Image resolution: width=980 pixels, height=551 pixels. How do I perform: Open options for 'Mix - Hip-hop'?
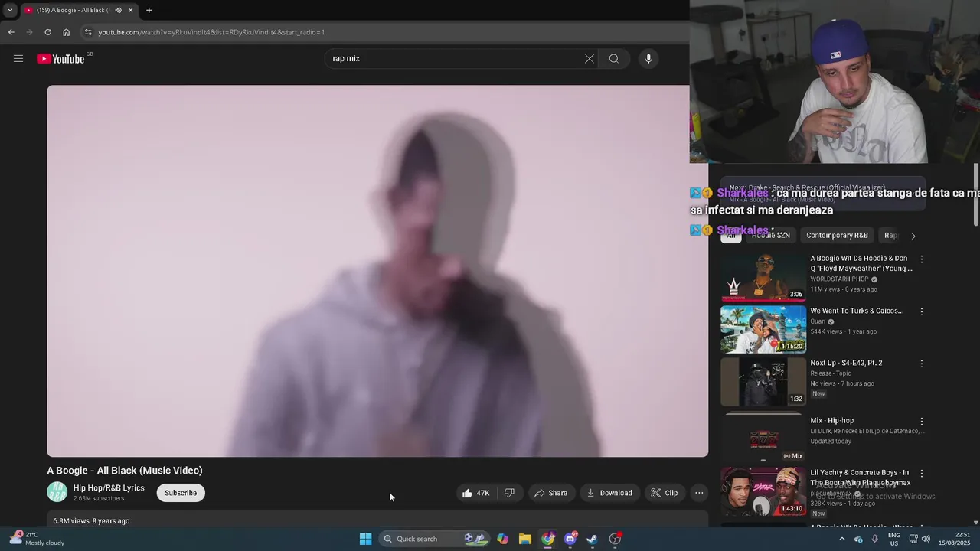pyautogui.click(x=922, y=422)
